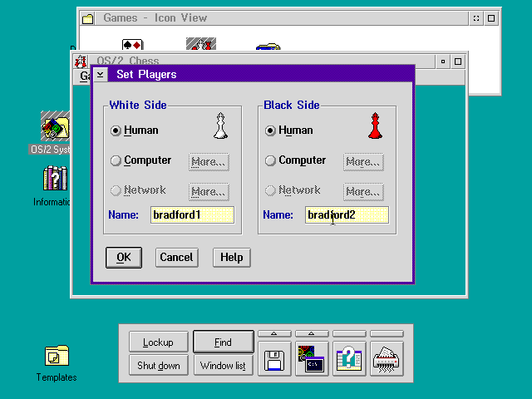Open More options for White Side Network
Viewport: 532px width, 399px height.
tap(209, 192)
